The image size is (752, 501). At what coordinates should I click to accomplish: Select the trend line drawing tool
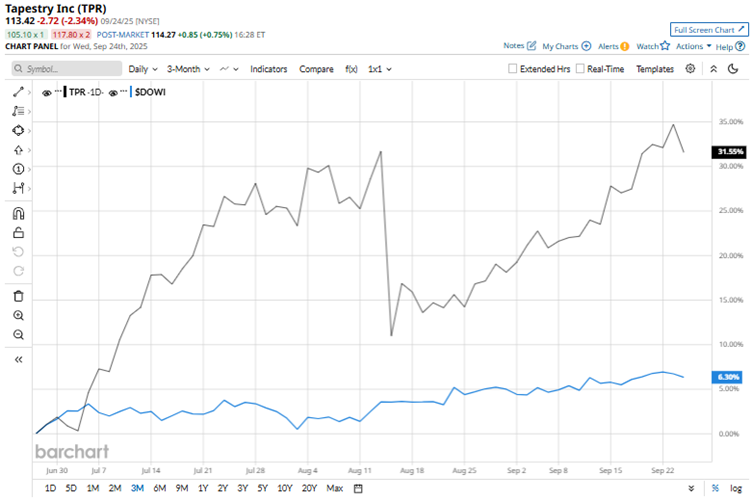coord(18,91)
